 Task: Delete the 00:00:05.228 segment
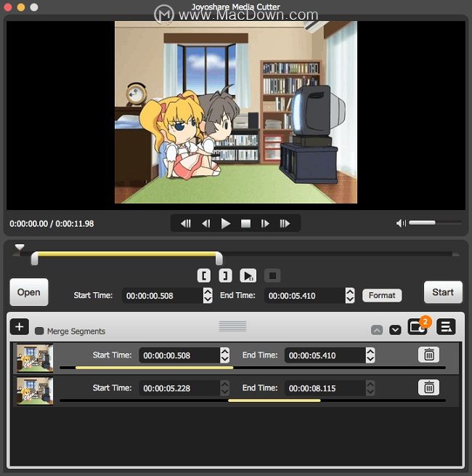pyautogui.click(x=428, y=387)
